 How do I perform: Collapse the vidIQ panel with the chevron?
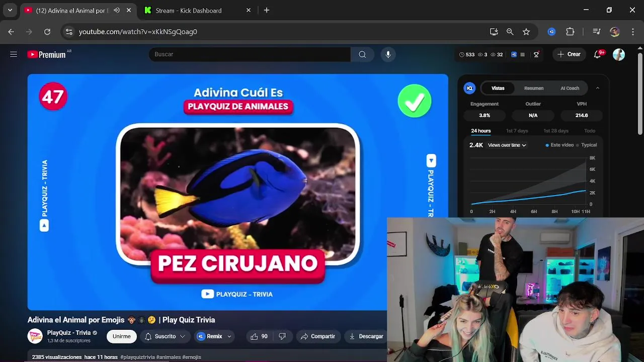click(x=598, y=88)
